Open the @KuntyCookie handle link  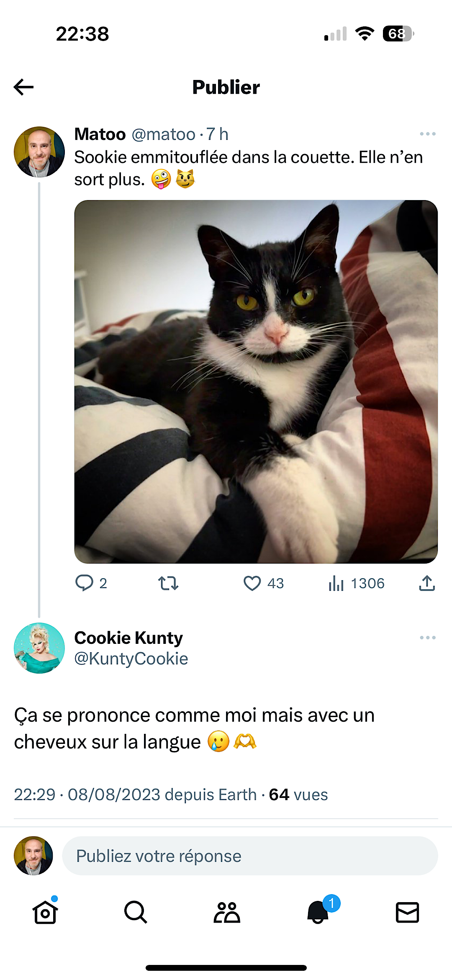coord(131,658)
